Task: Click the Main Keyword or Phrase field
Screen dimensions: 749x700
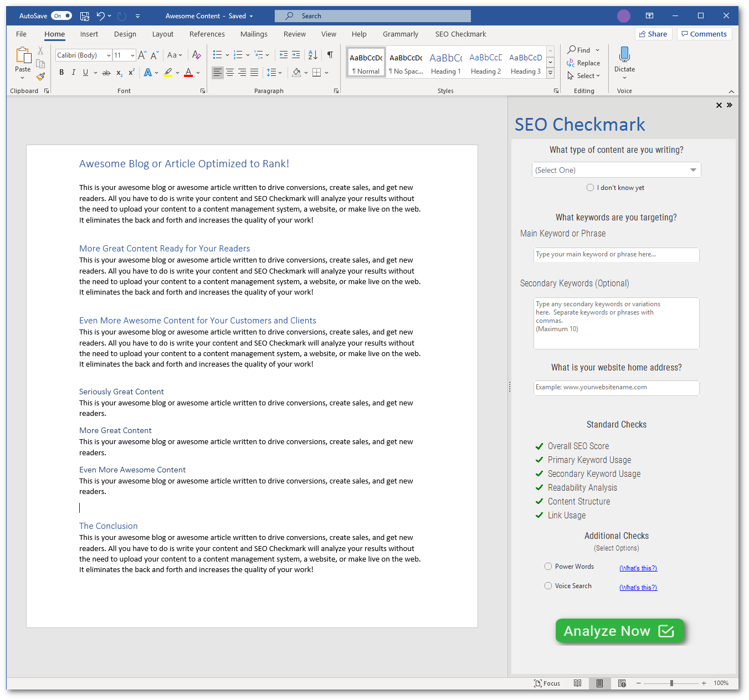Action: coord(616,255)
